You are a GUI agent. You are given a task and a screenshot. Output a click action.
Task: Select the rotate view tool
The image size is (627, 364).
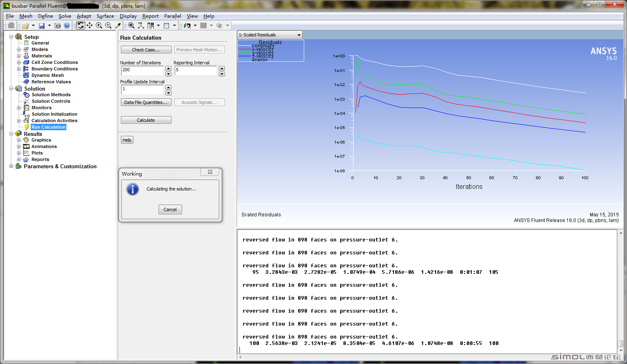(x=80, y=25)
